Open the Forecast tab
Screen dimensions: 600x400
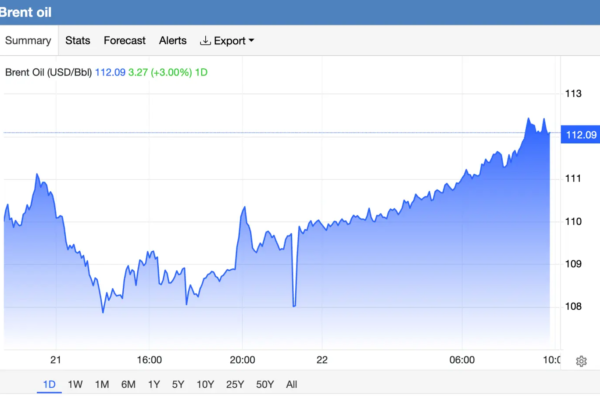tap(124, 40)
